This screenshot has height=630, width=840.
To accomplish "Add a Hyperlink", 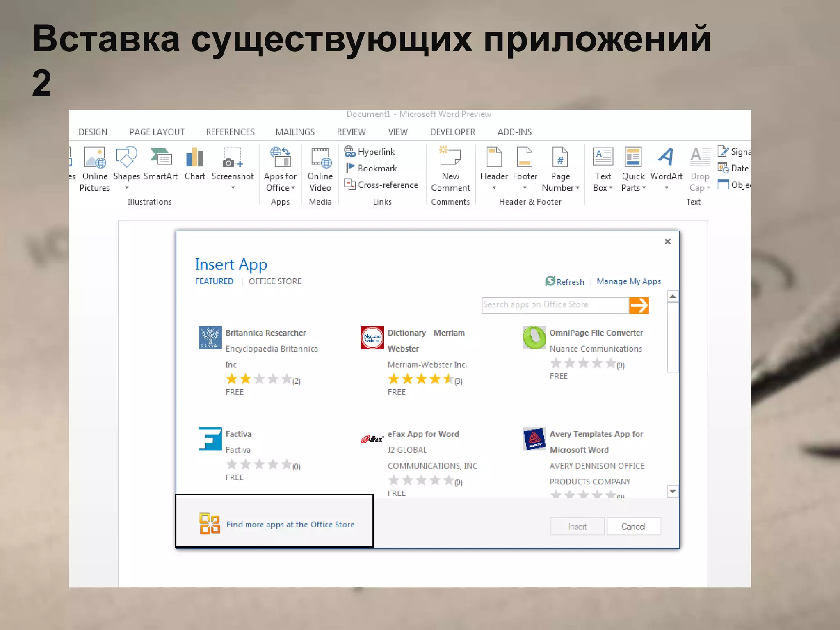I will (x=370, y=151).
